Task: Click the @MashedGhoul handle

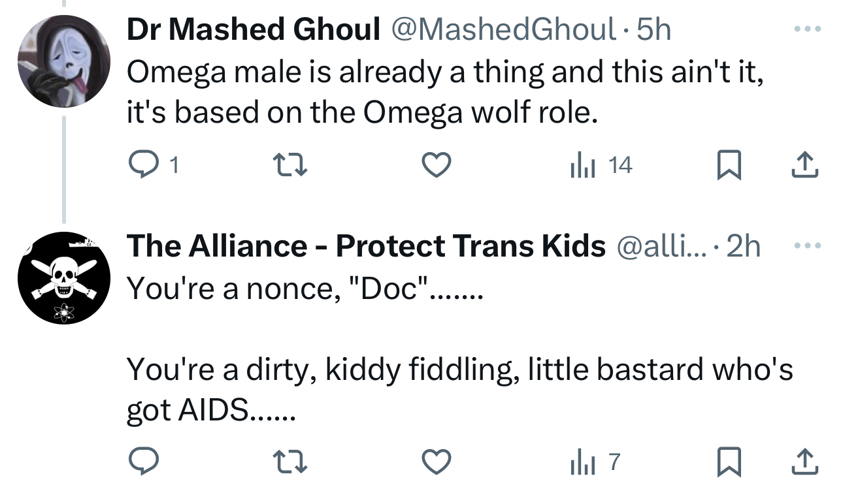Action: [x=503, y=29]
